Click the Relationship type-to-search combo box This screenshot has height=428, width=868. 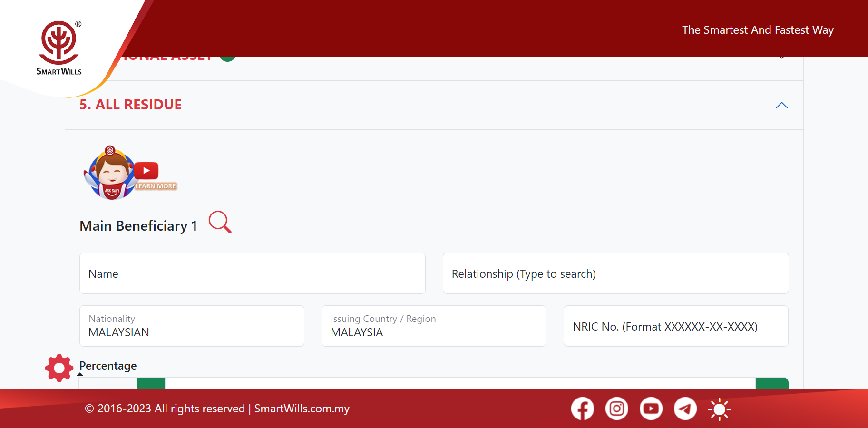point(615,273)
